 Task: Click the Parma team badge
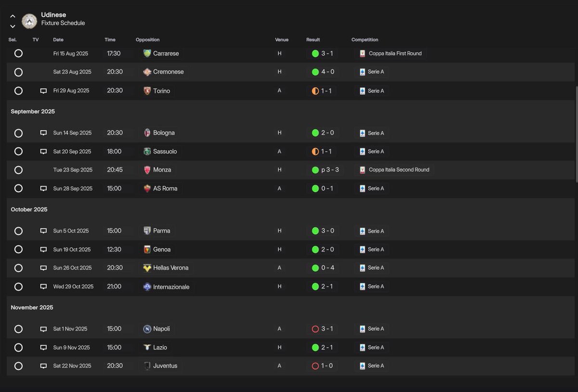(x=147, y=231)
